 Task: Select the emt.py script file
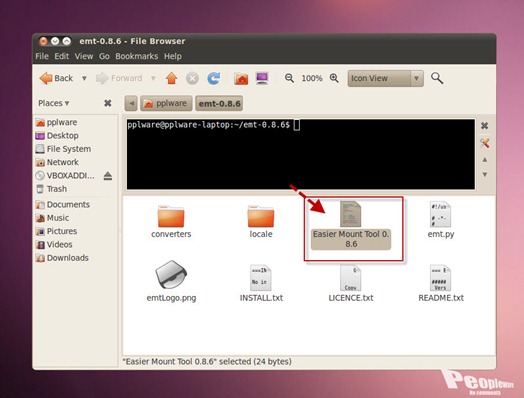click(x=440, y=220)
